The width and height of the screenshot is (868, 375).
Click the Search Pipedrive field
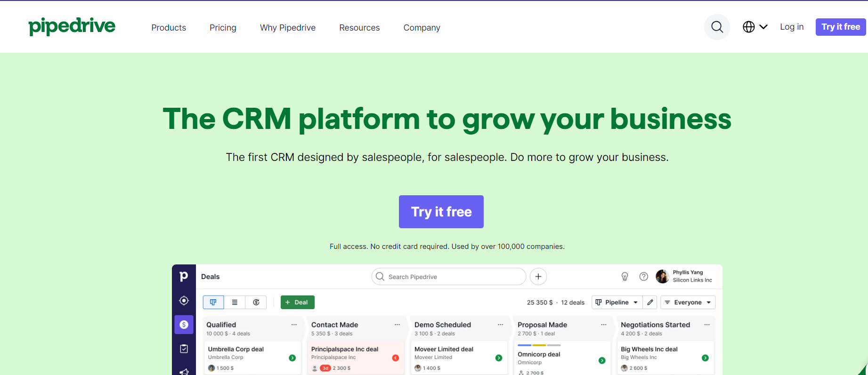(449, 277)
